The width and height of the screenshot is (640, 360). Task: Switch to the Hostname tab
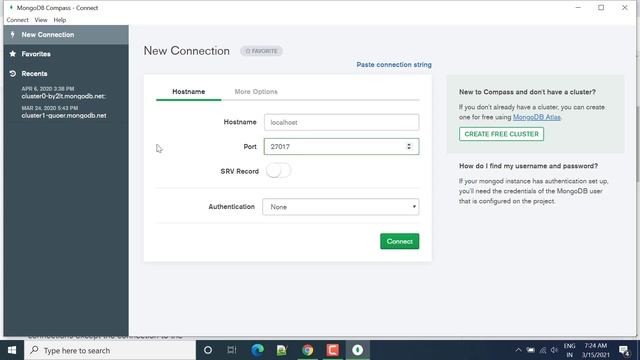point(189,92)
